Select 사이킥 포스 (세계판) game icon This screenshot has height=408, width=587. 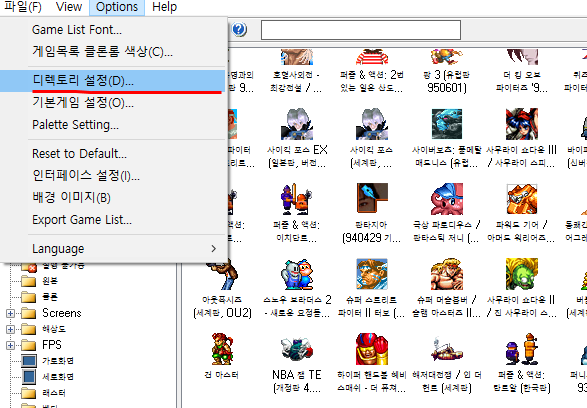[x=372, y=124]
